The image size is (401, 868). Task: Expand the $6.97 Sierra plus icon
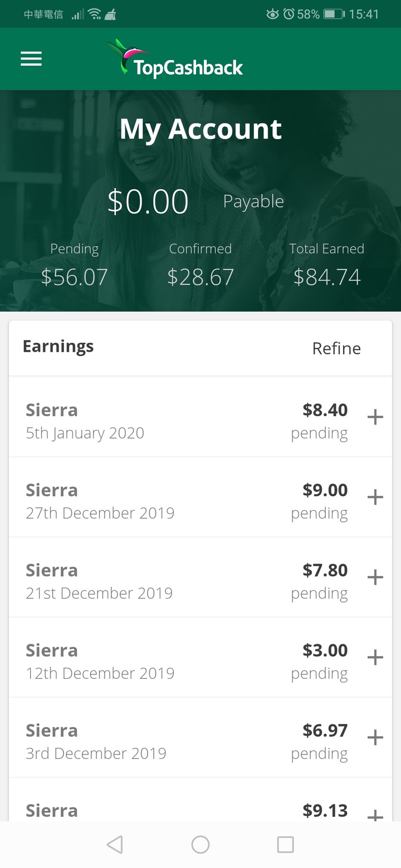(x=375, y=738)
